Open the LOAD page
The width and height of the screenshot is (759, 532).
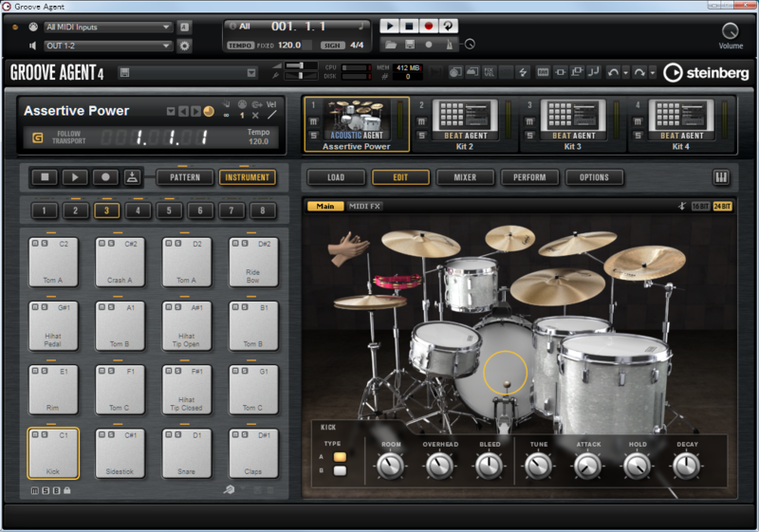point(336,177)
